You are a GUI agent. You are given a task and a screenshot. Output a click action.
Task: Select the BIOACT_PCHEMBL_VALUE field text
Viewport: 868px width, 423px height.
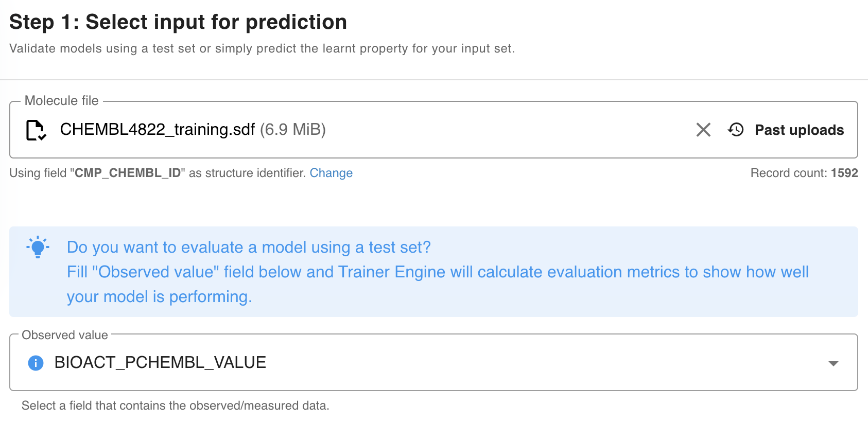click(x=160, y=363)
